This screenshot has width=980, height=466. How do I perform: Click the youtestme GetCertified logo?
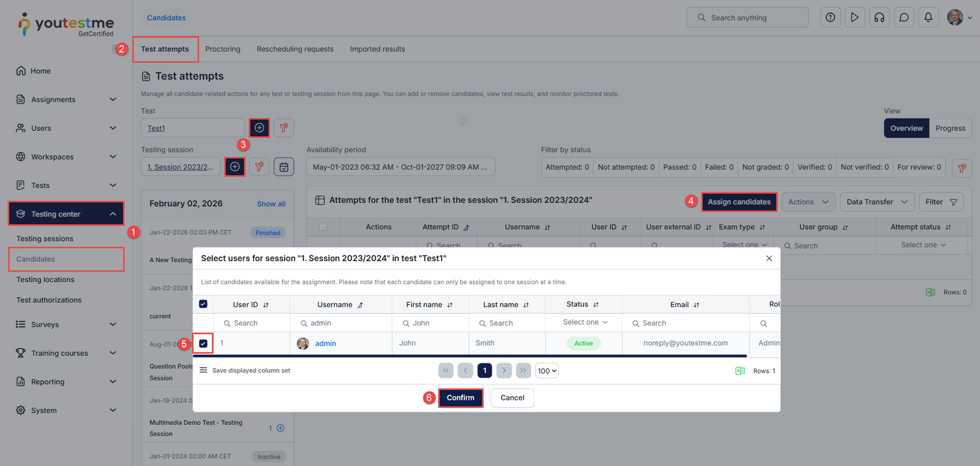point(66,25)
